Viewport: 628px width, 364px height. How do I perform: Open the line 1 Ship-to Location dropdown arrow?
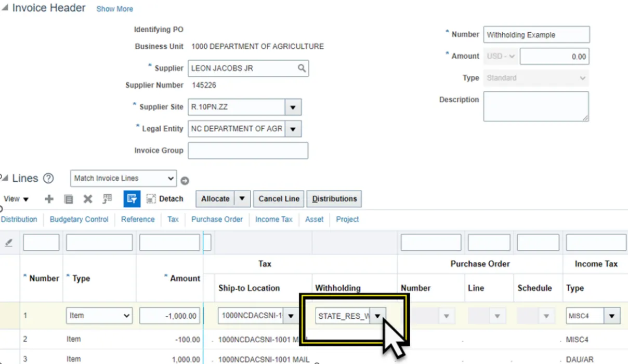click(x=291, y=316)
